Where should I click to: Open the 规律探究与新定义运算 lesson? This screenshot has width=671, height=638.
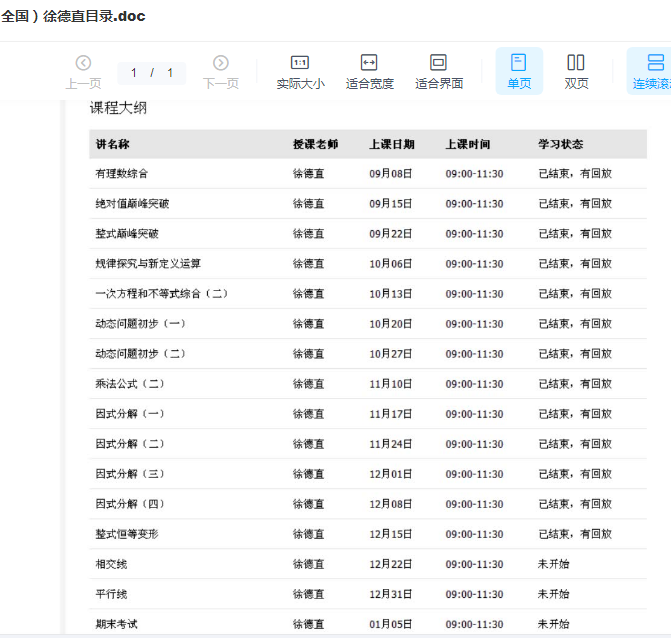(148, 264)
